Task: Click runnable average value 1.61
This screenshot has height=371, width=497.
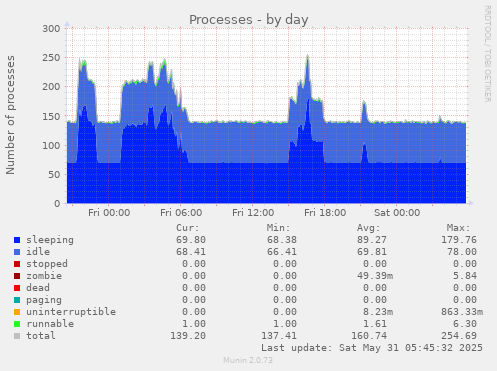Action: click(375, 324)
